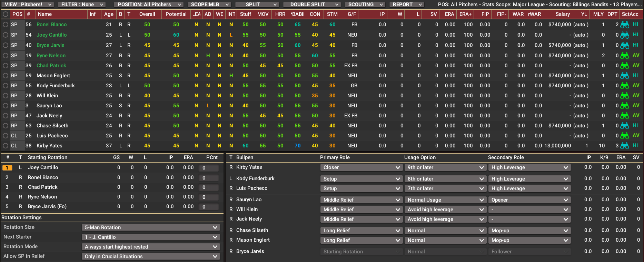Viewport: 644px width, 262px height.
Task: Select radio button for Chase Silseth
Action: click(x=6, y=126)
